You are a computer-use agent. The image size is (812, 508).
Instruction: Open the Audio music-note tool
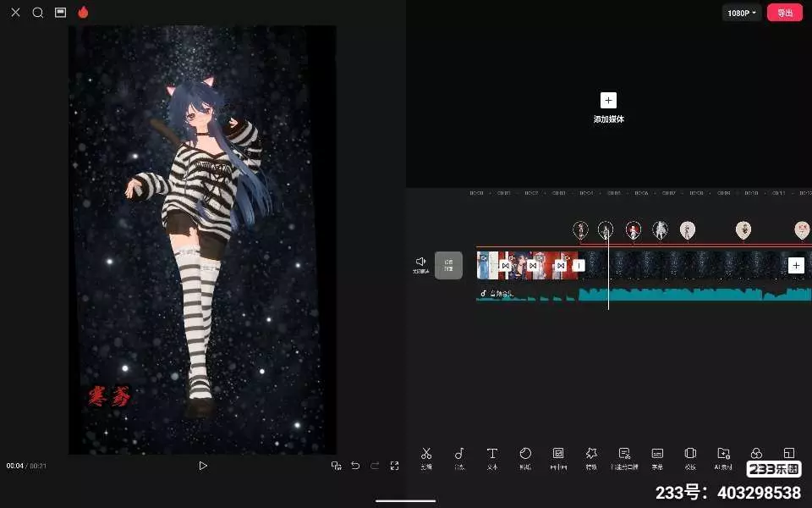click(458, 456)
